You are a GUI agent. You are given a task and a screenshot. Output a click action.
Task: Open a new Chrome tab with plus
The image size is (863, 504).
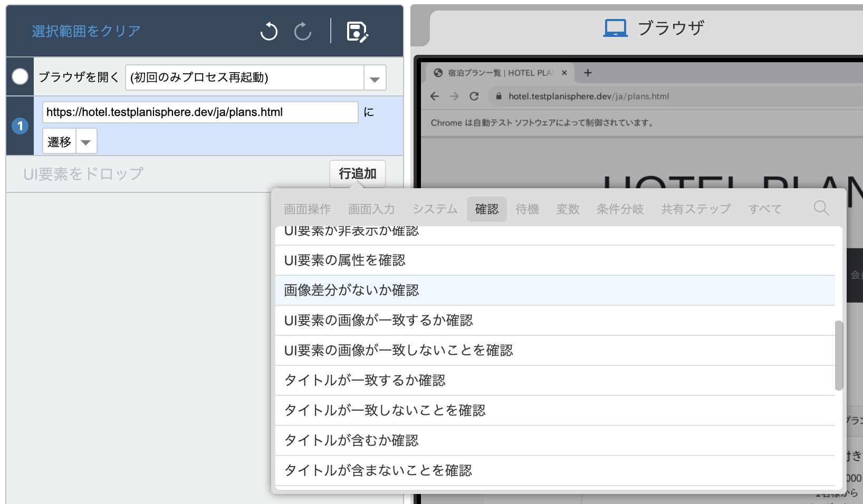[588, 73]
